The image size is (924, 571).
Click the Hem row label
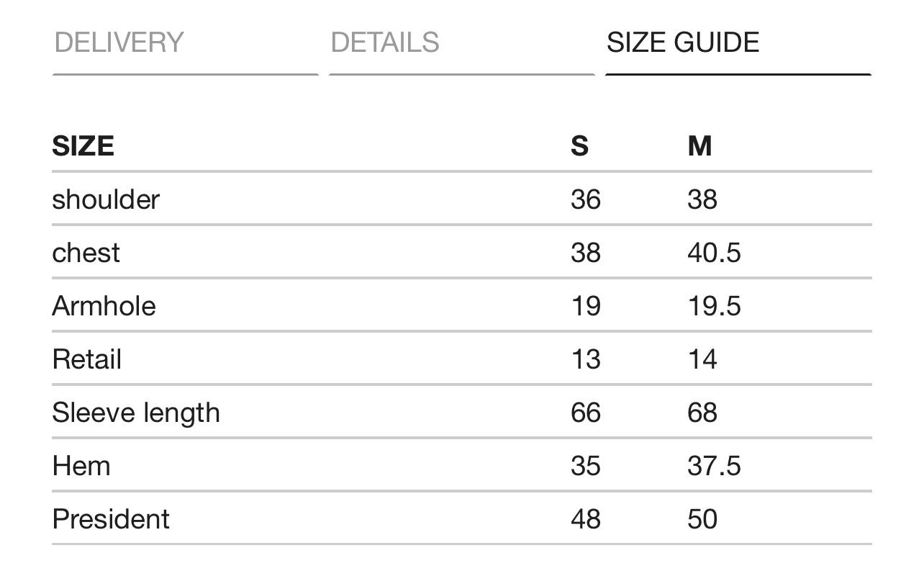(x=81, y=466)
